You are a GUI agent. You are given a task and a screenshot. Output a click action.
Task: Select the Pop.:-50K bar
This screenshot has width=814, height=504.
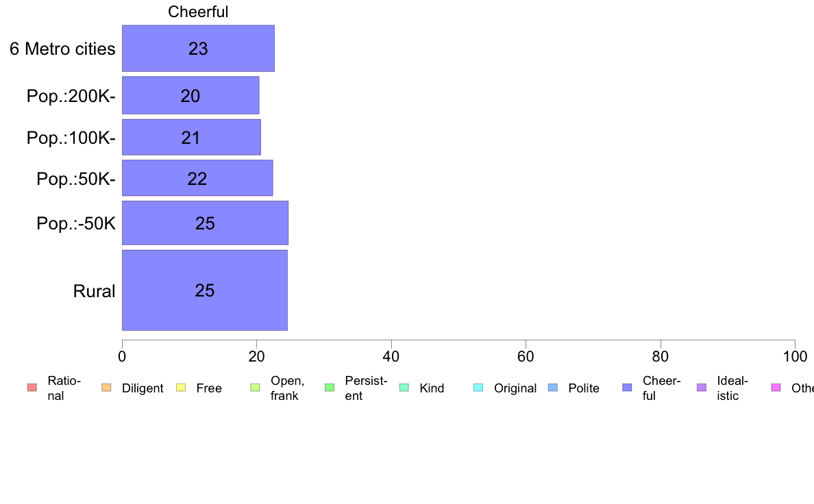point(205,223)
